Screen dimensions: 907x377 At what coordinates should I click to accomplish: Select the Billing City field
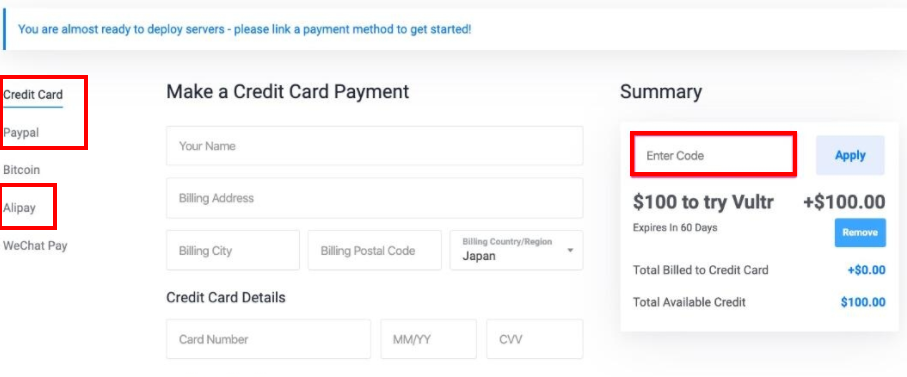(233, 250)
